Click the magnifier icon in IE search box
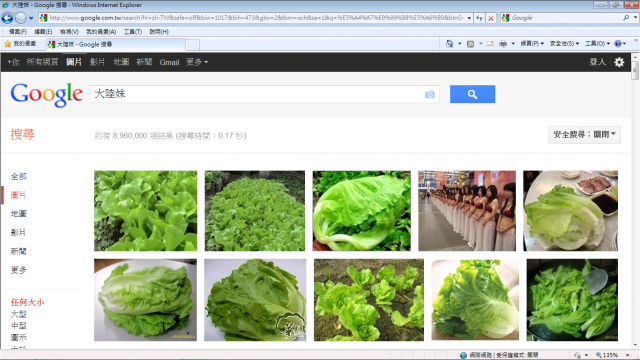 point(626,18)
